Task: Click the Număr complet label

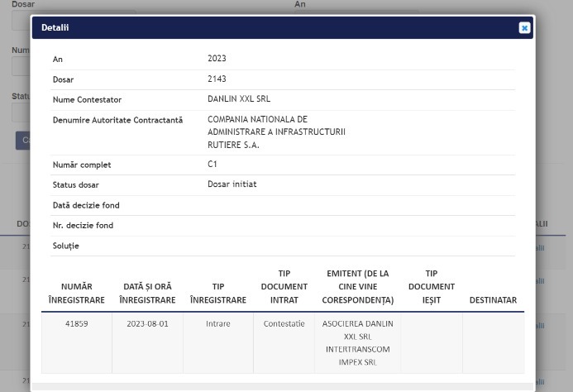Action: coord(82,165)
